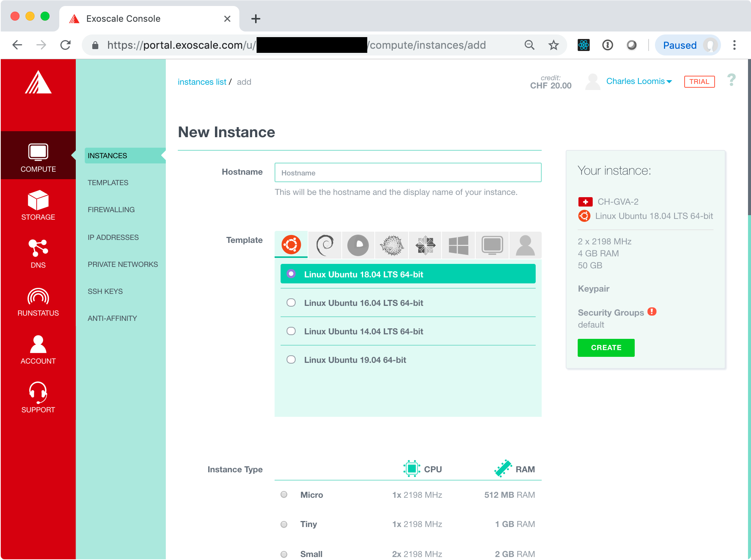Click the Swiss flag icon
The height and width of the screenshot is (560, 751).
[x=585, y=202]
